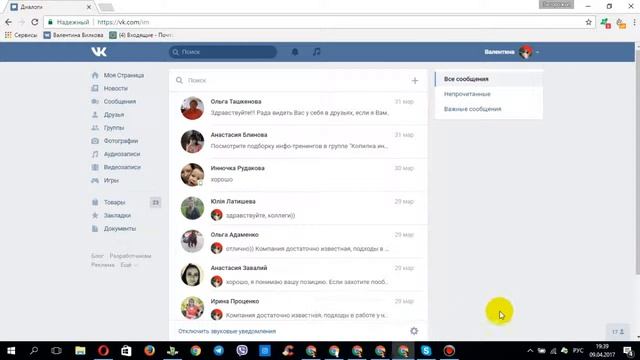Click the Закладки star icon
Image resolution: width=640 pixels, height=360 pixels.
tap(95, 215)
